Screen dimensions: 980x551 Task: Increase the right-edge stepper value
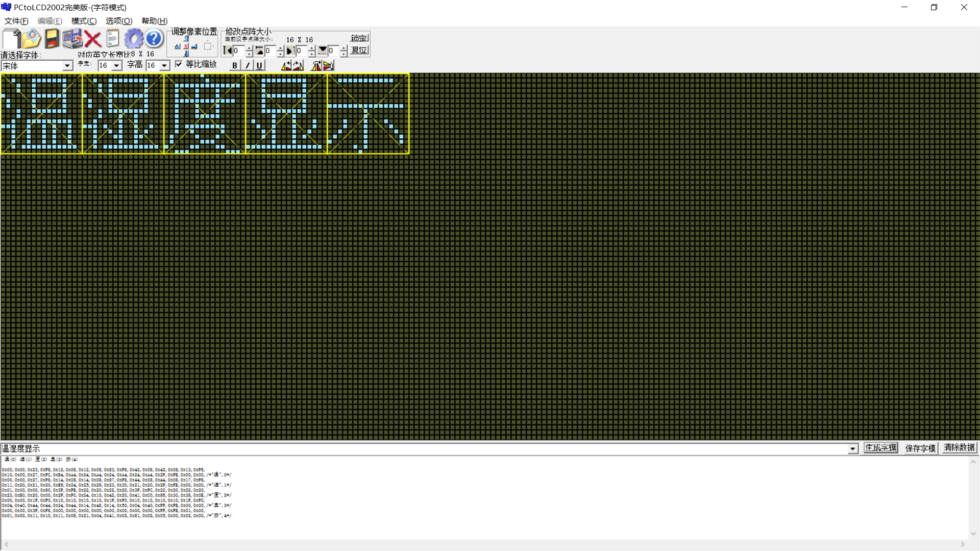[x=311, y=48]
